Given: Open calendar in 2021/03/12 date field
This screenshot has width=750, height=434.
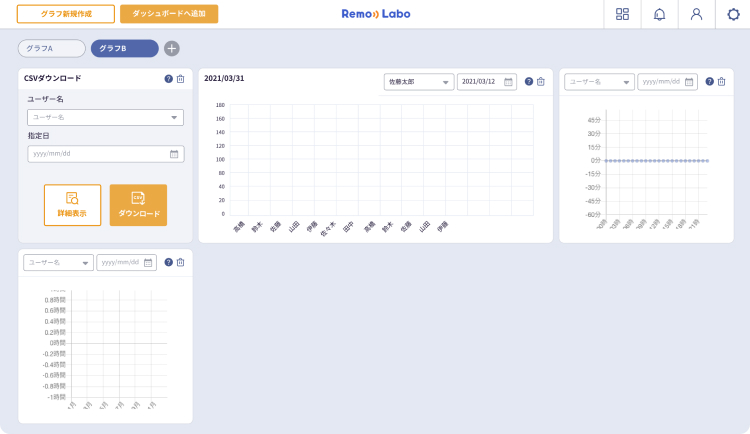Looking at the screenshot, I should pyautogui.click(x=508, y=82).
